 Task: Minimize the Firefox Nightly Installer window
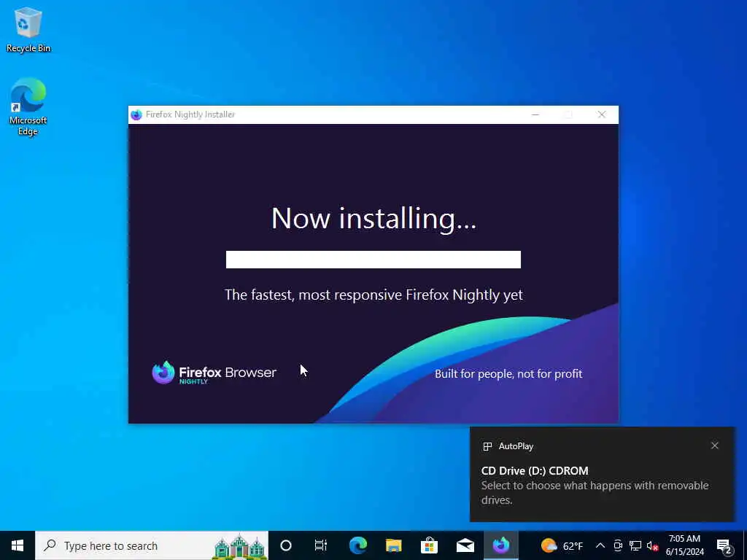tap(535, 114)
